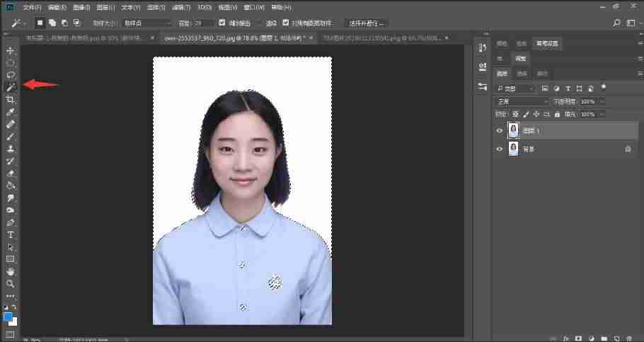
Task: Select the Path Selection tool
Action: 11,247
